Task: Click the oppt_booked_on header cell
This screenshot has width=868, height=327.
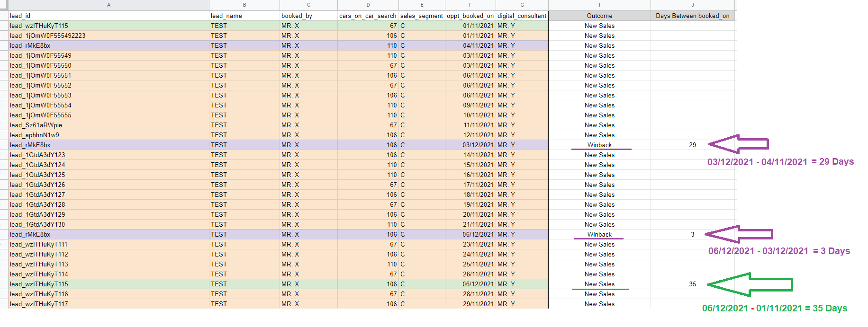Action: (470, 16)
